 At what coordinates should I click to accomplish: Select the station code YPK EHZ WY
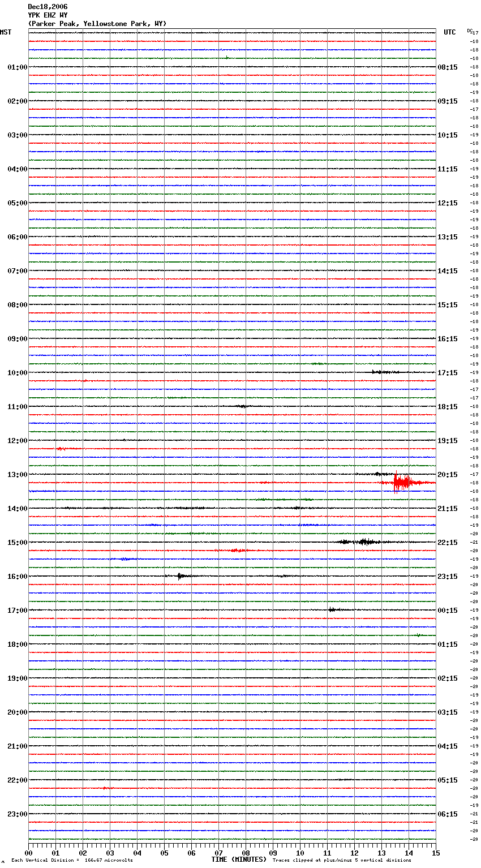(48, 15)
